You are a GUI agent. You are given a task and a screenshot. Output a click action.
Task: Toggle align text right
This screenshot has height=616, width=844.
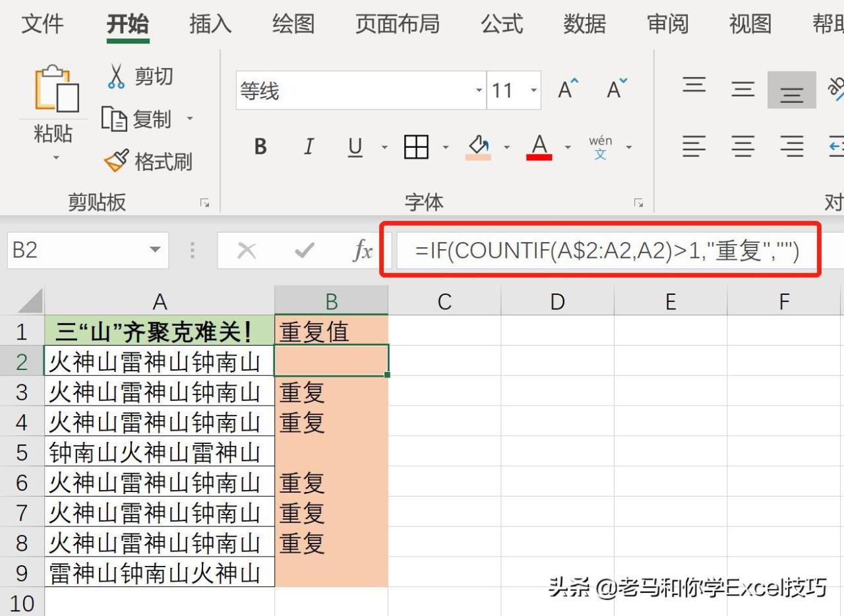pos(791,146)
